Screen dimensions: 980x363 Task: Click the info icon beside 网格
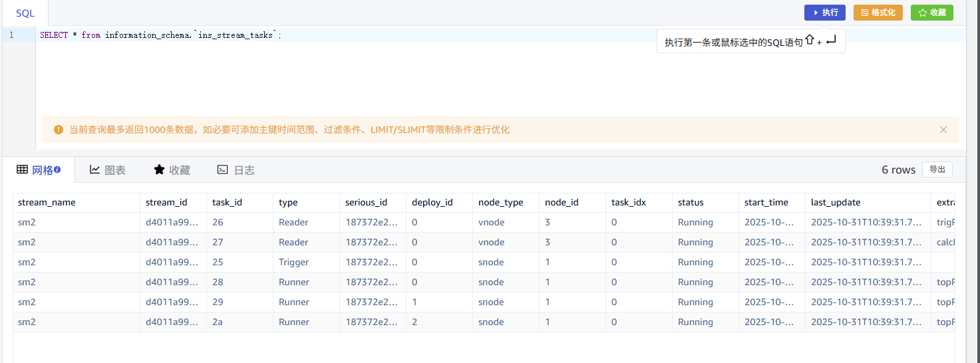coord(57,170)
